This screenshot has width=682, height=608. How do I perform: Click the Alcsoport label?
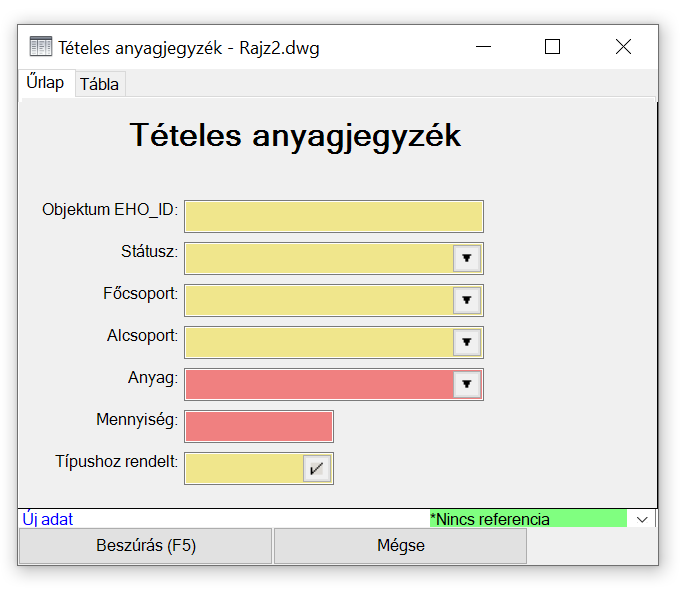143,336
